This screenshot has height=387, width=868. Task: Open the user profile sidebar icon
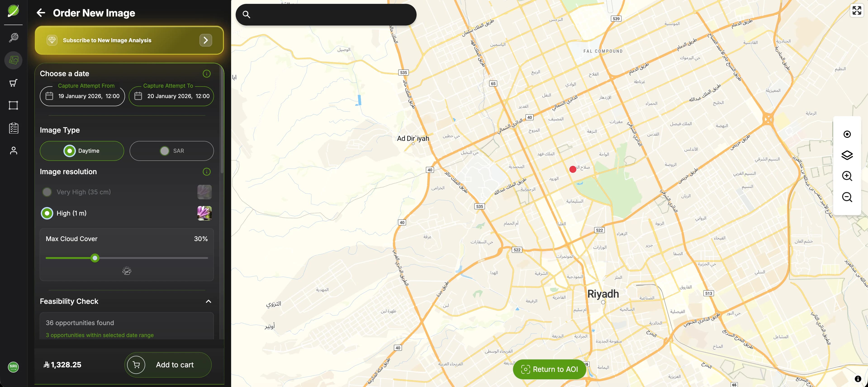pos(13,150)
